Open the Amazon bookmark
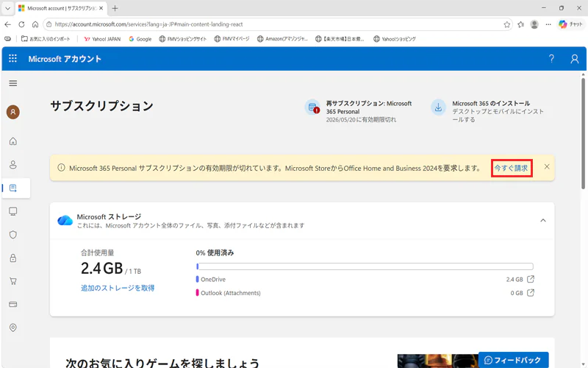 (283, 39)
